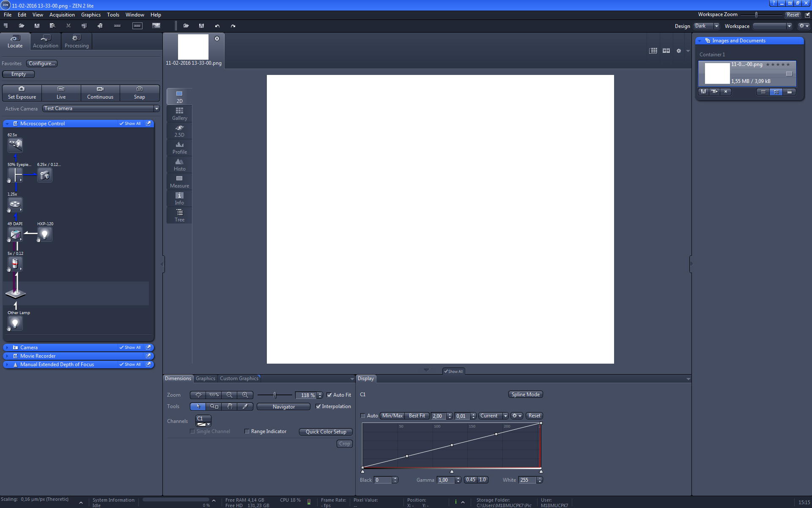
Task: Switch to the Acquisition tab
Action: click(x=45, y=41)
